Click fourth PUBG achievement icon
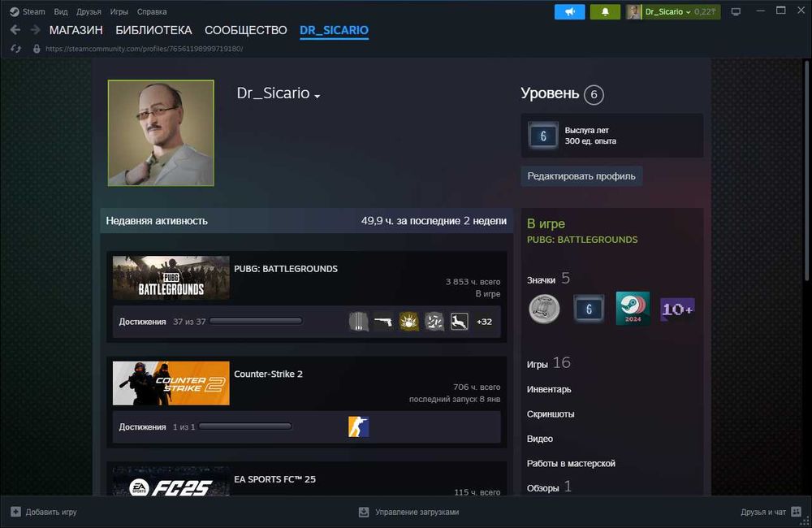This screenshot has height=528, width=812. click(434, 321)
